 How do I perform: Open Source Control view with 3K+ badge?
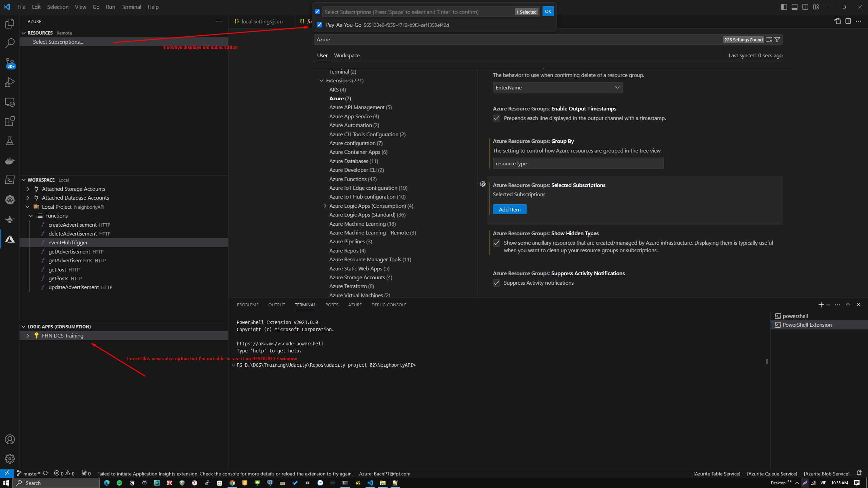(x=10, y=63)
